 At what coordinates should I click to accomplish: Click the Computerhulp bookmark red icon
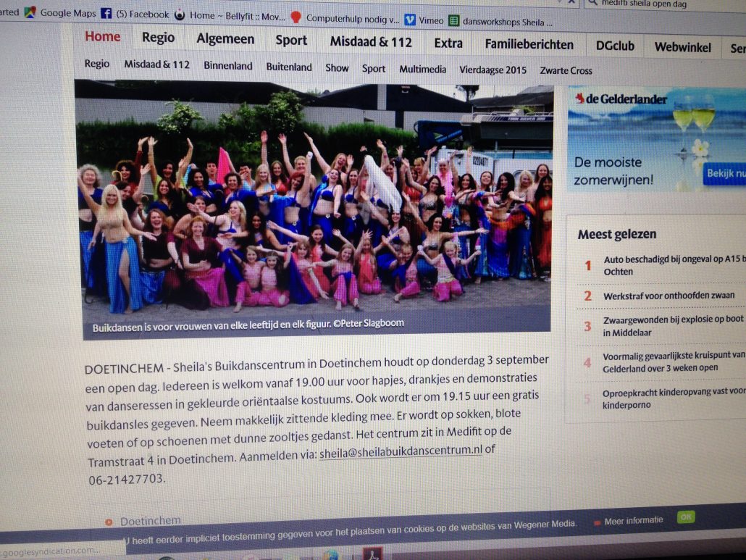click(296, 17)
